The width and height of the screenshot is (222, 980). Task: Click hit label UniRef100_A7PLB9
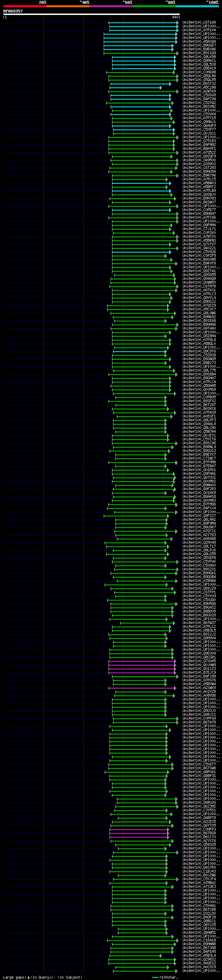tap(199, 191)
